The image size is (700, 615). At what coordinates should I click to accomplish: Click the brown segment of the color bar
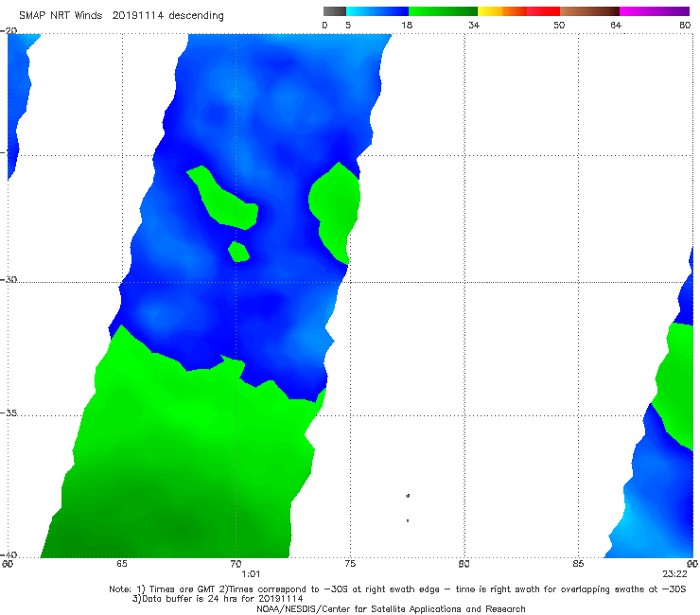coord(589,11)
